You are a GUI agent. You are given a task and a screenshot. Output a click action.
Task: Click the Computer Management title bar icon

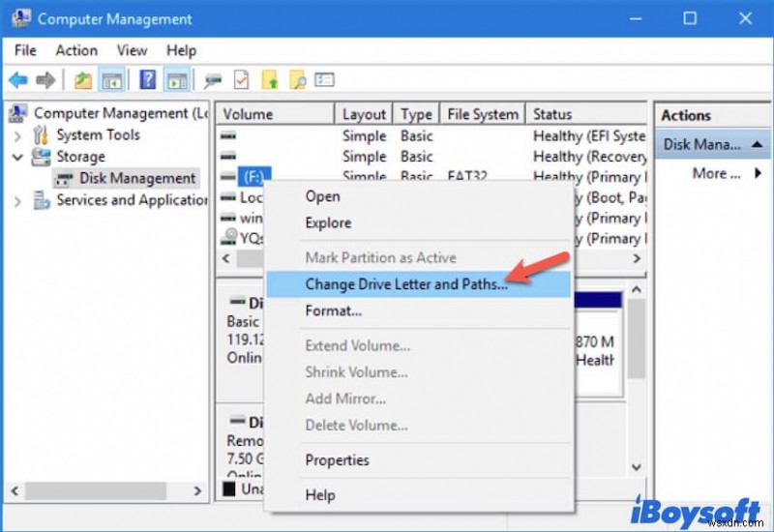click(x=21, y=18)
